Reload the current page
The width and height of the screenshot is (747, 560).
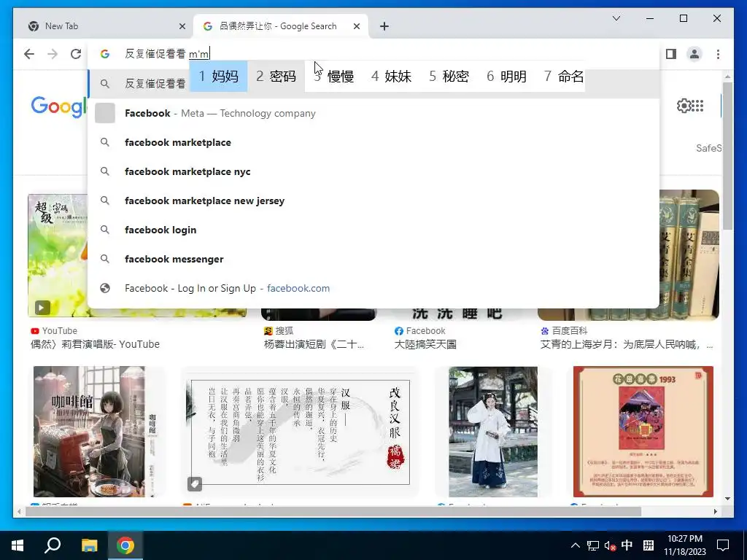(x=76, y=54)
